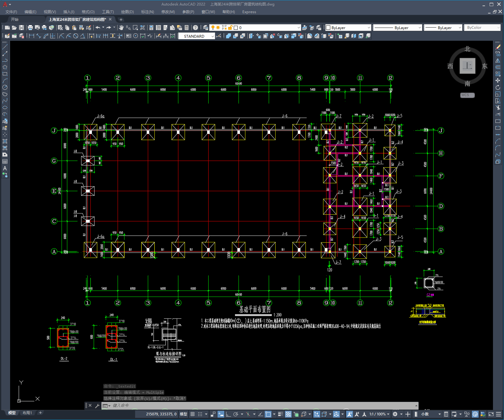Select the Multiline Text A tool
Image resolution: width=504 pixels, height=420 pixels.
[x=5, y=168]
